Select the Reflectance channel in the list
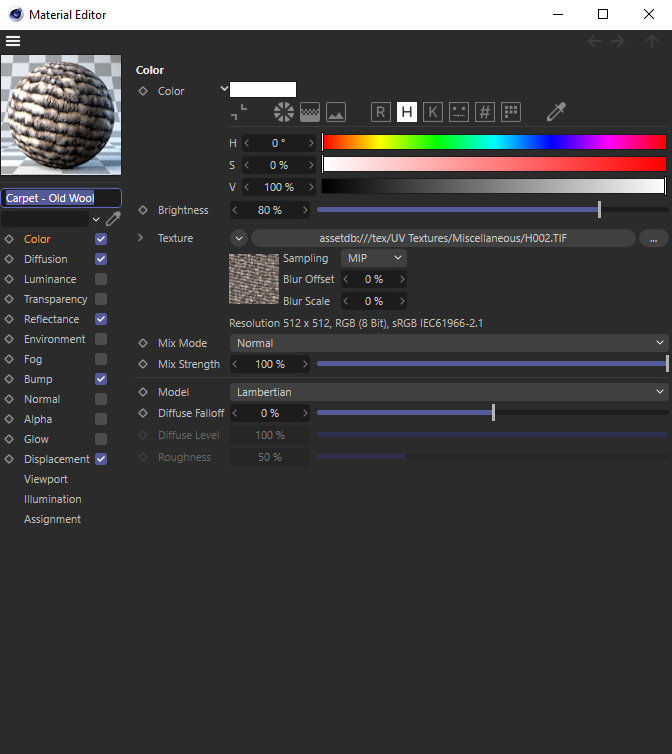Viewport: 672px width, 754px height. 51,319
